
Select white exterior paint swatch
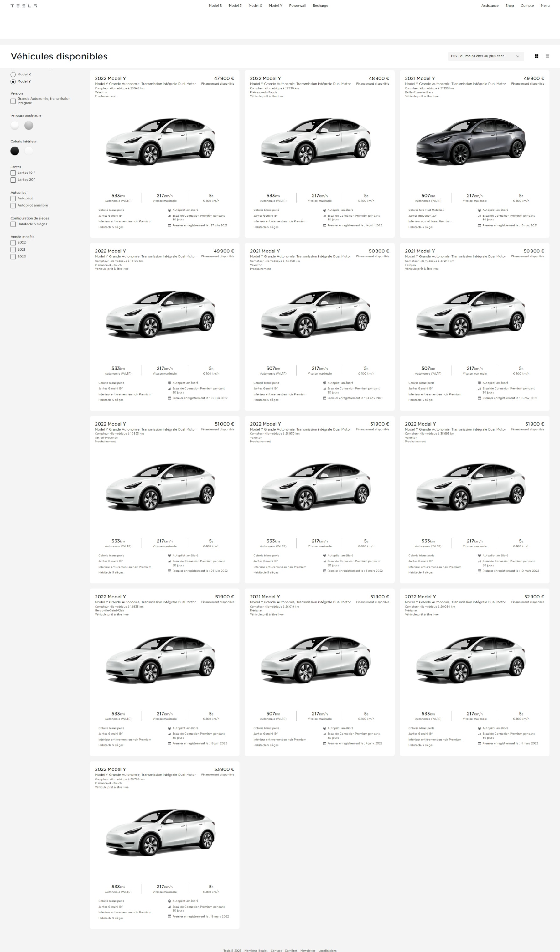point(15,126)
